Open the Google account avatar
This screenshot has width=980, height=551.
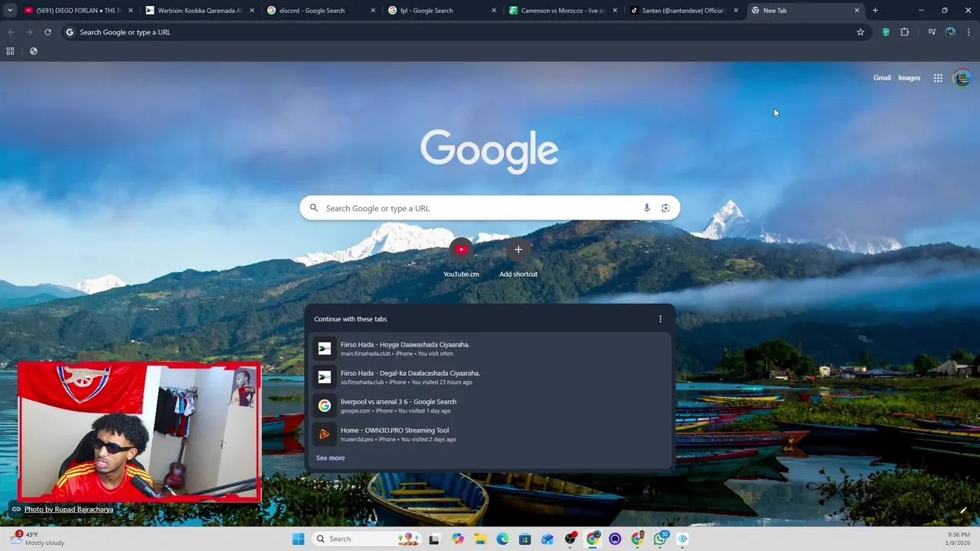click(x=962, y=78)
